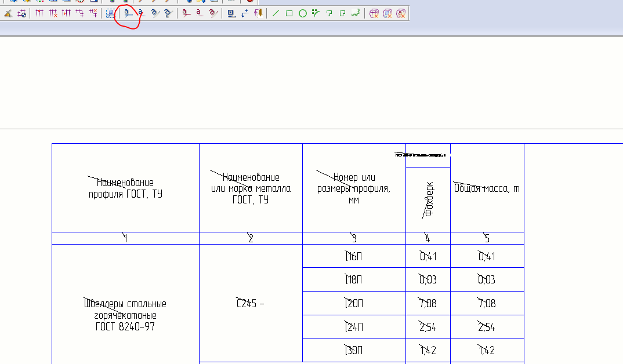Click the "Наименование профиля ГОСТ, ТУ" header
Viewport: 623px width, 364px height.
125,188
